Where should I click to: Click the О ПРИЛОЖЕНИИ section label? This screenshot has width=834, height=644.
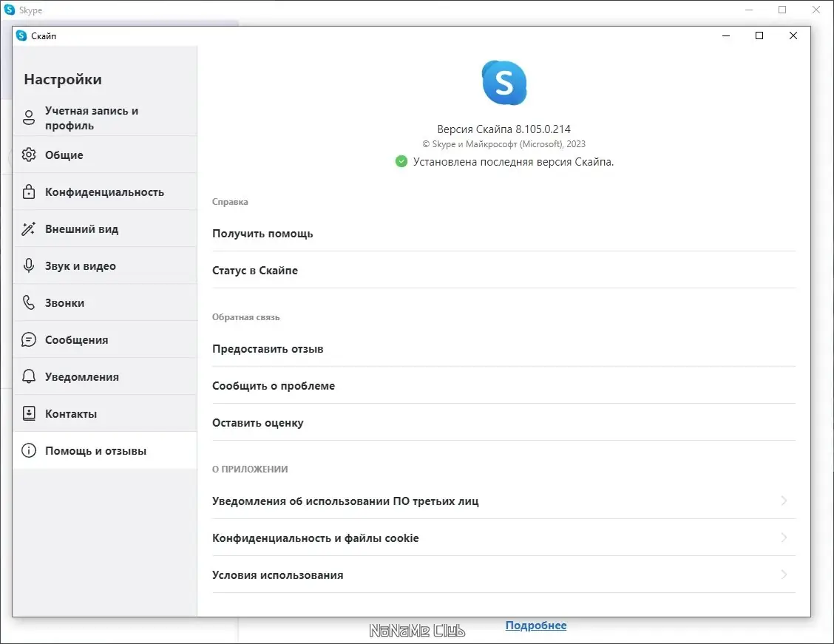pos(250,469)
